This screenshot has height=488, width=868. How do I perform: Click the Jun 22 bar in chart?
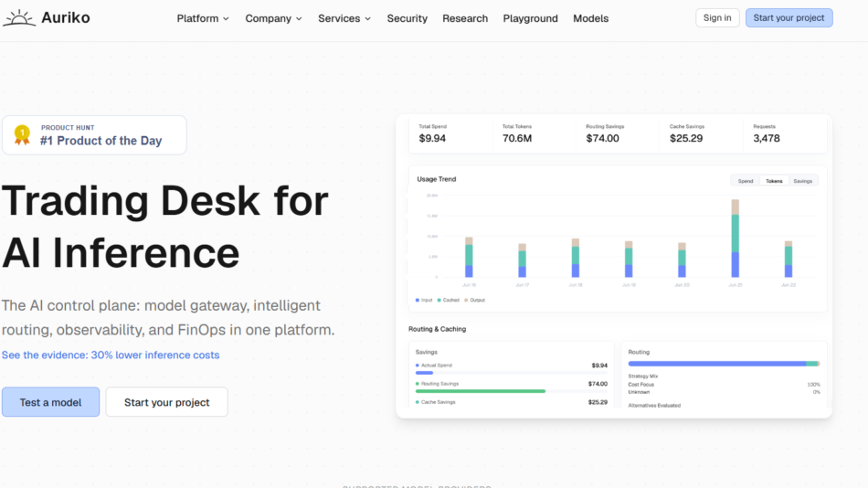pyautogui.click(x=789, y=260)
